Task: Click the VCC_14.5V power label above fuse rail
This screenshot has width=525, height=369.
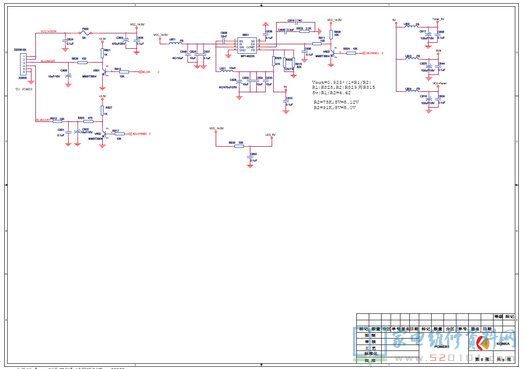Action: click(137, 24)
